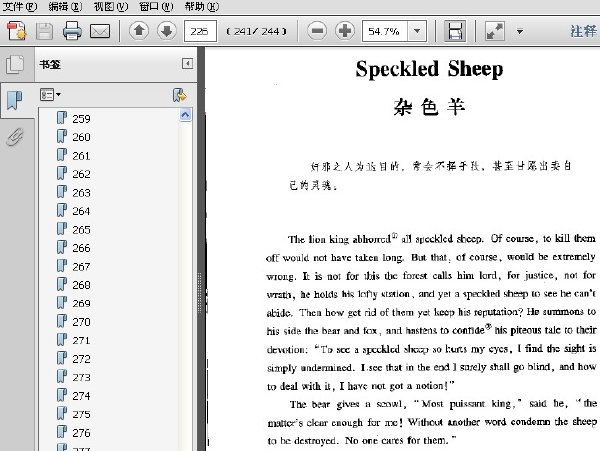600x451 pixels.
Task: Open the attachments paperclip panel
Action: tap(15, 137)
